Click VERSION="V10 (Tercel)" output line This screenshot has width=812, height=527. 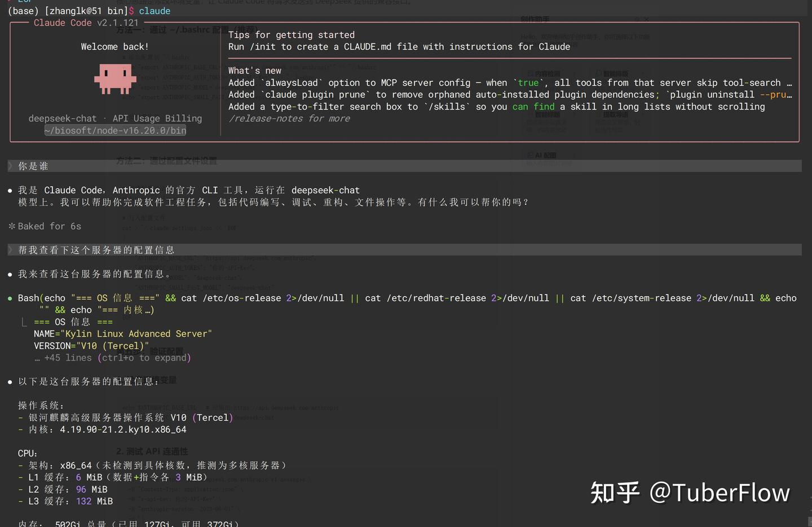[x=91, y=346]
